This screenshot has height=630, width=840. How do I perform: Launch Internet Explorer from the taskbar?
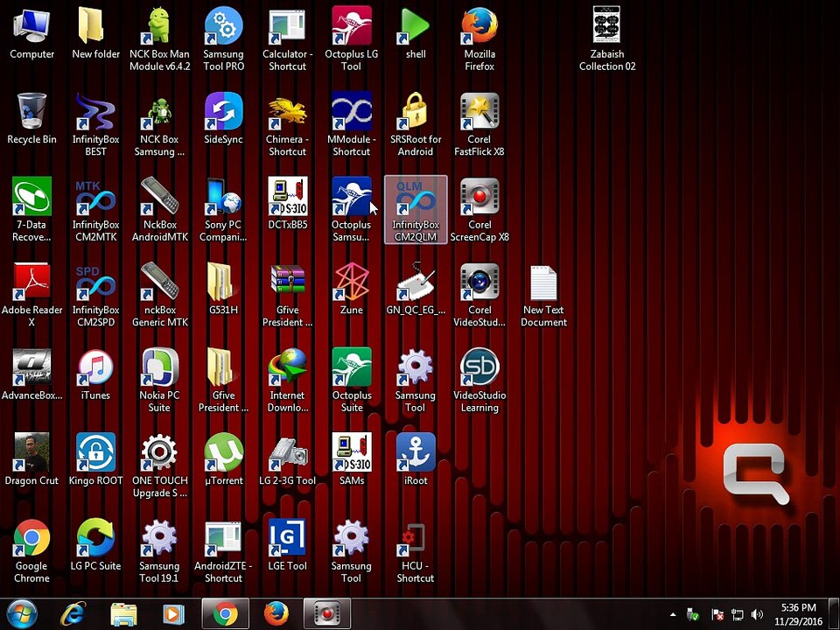click(73, 614)
